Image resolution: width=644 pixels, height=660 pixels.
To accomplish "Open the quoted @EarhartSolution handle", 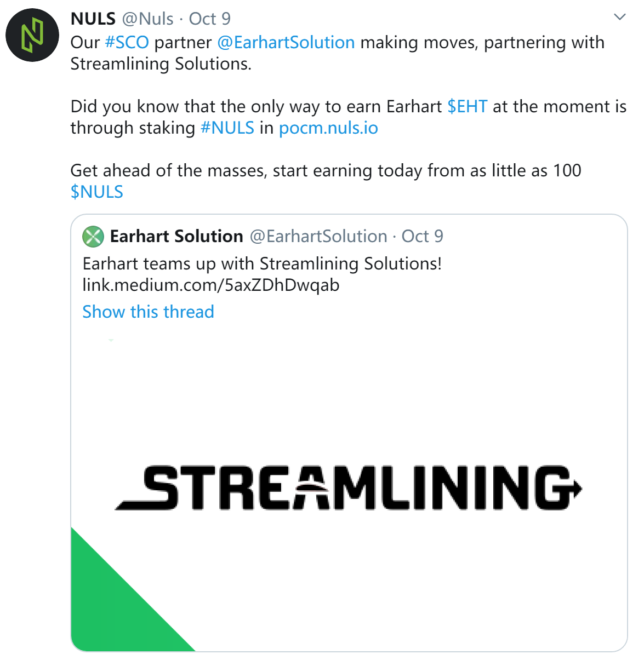I will coord(318,236).
